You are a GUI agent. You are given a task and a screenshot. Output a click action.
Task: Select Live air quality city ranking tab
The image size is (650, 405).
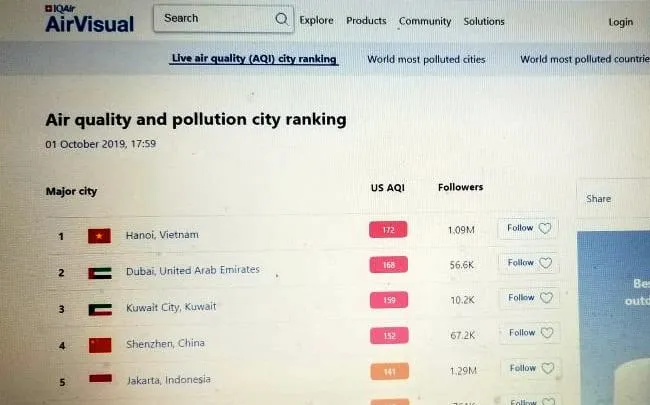[254, 60]
